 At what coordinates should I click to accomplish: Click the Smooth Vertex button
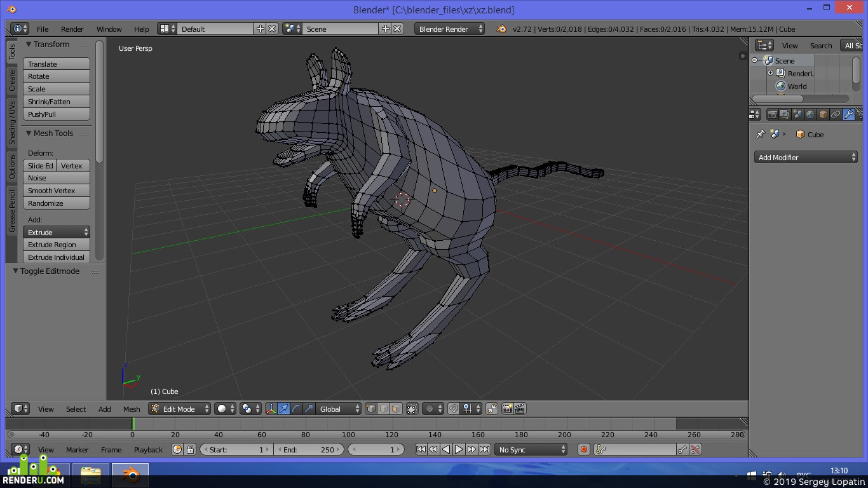[57, 191]
